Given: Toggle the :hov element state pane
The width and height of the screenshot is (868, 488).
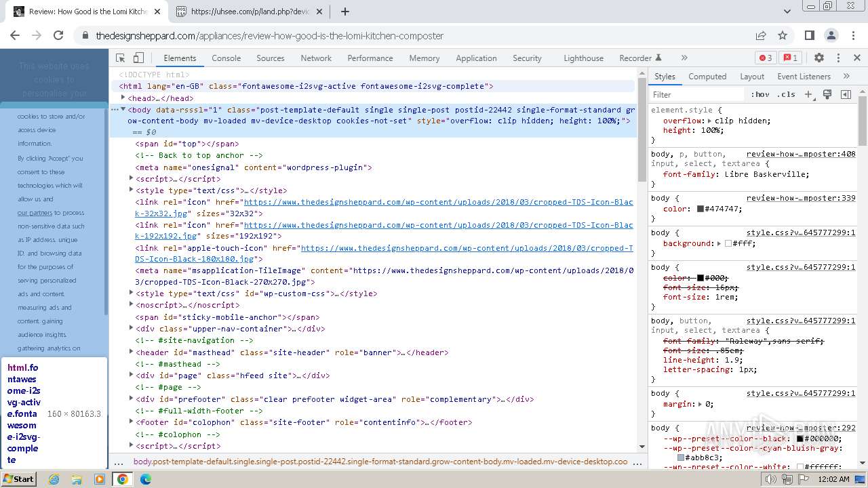Looking at the screenshot, I should click(x=760, y=94).
